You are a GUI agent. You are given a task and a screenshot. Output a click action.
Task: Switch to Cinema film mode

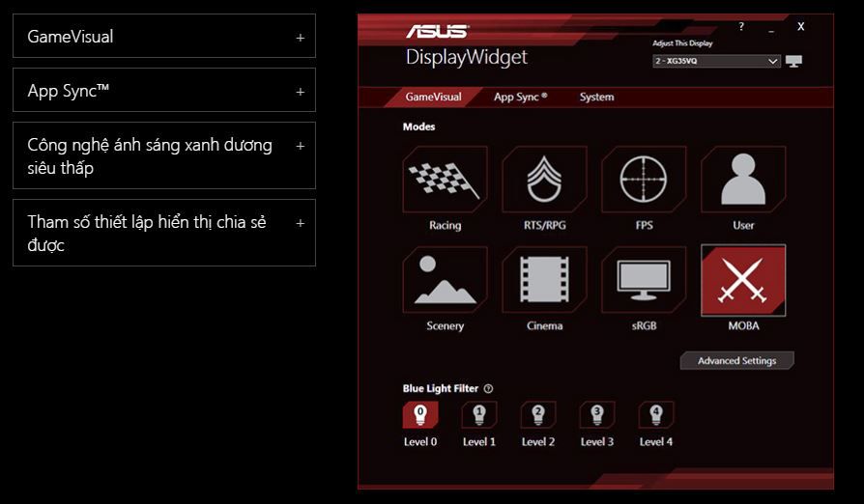coord(544,280)
